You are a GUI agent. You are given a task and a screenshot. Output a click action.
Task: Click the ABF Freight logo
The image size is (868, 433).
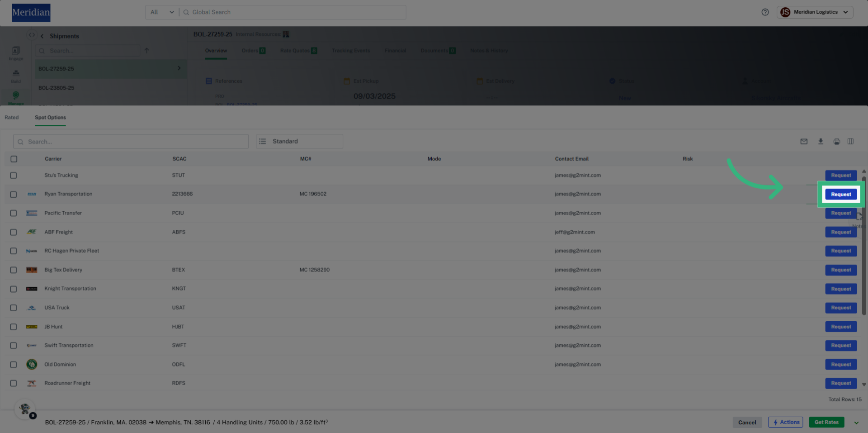[32, 232]
